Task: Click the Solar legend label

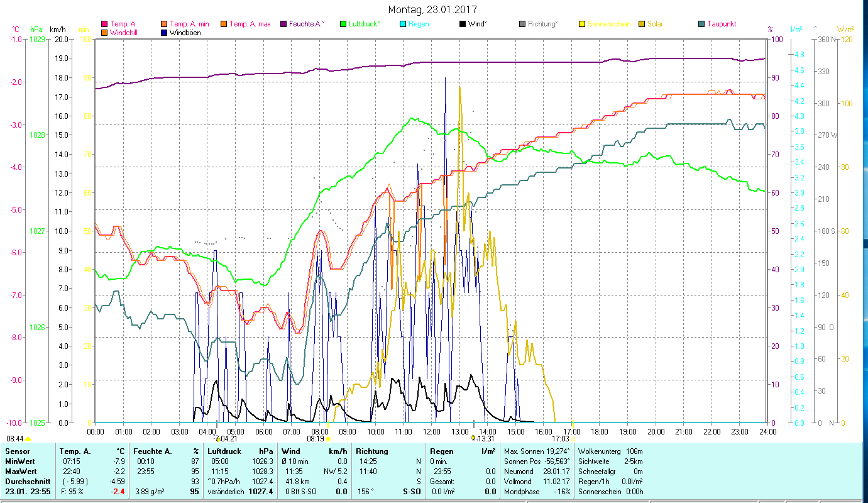Action: pos(655,25)
